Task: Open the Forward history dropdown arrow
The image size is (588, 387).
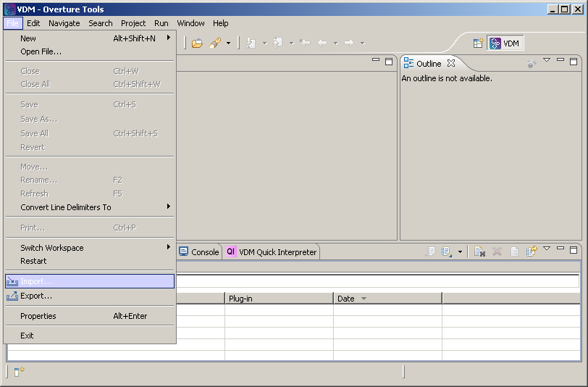Action: pyautogui.click(x=363, y=43)
